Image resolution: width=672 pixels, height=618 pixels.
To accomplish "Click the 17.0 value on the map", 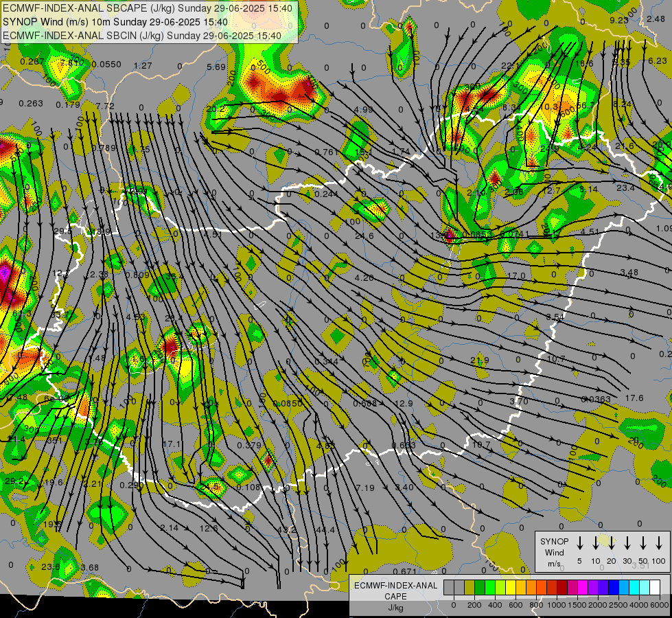I will pos(516,276).
